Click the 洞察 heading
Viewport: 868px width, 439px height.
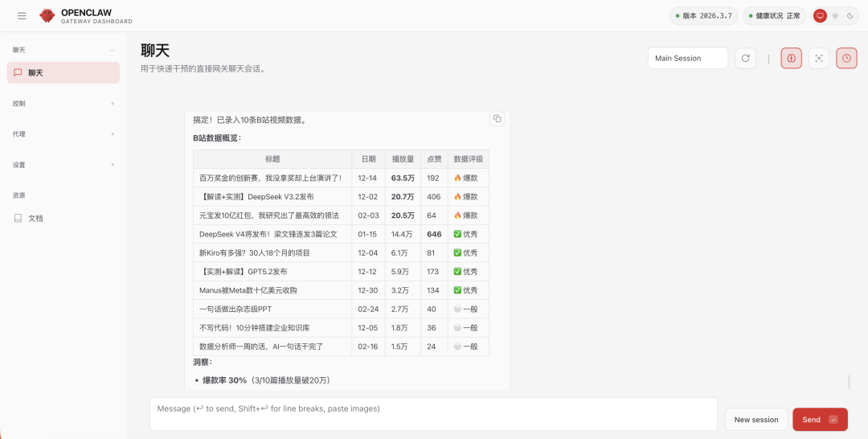[203, 362]
